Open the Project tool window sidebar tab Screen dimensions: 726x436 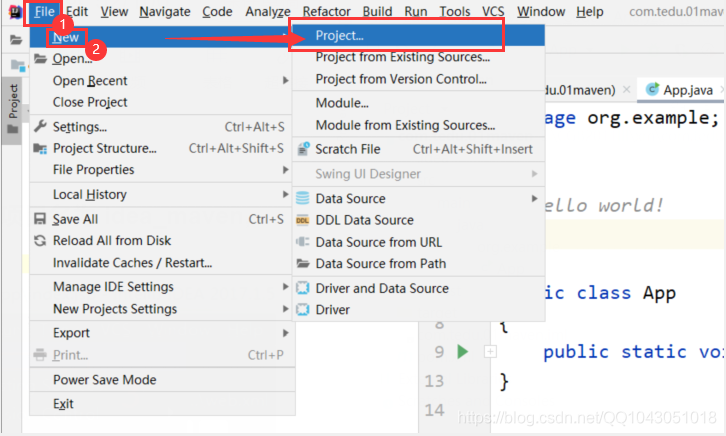[x=13, y=111]
